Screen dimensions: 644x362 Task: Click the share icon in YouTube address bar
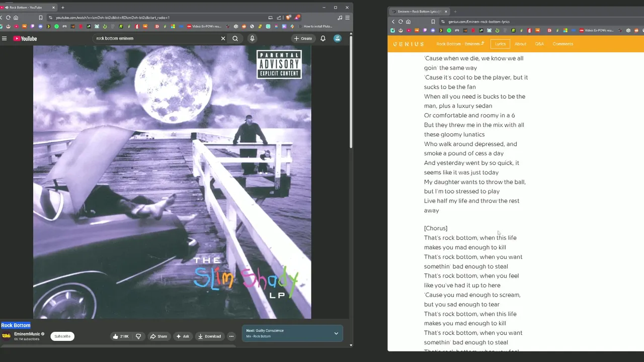pyautogui.click(x=279, y=18)
